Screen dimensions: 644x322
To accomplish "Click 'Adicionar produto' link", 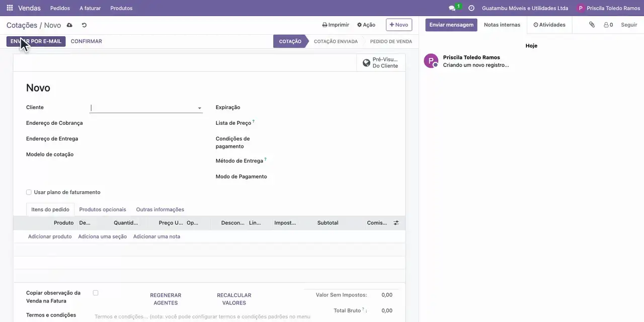I will click(x=50, y=236).
